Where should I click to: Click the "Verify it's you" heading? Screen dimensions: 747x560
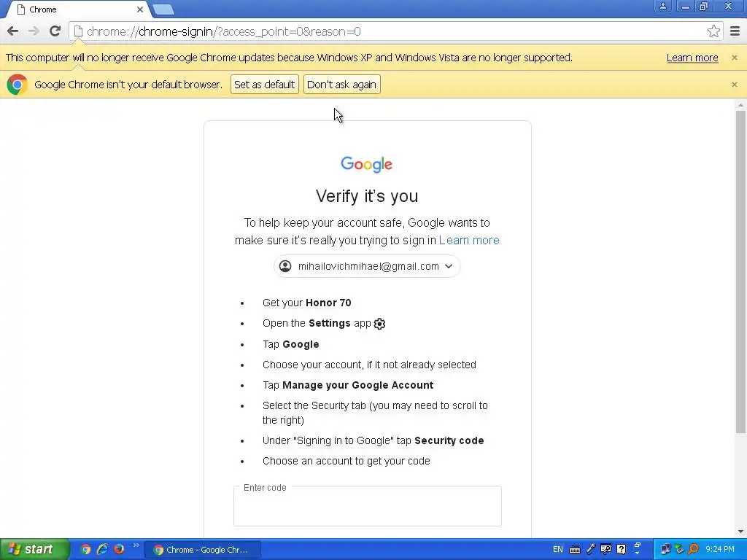point(367,196)
